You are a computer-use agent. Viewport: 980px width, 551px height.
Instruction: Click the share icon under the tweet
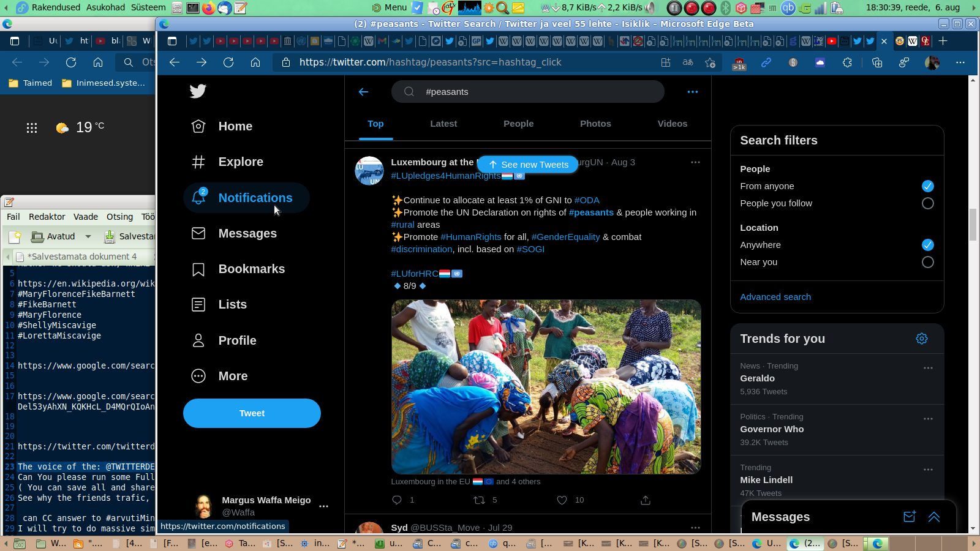(x=646, y=500)
